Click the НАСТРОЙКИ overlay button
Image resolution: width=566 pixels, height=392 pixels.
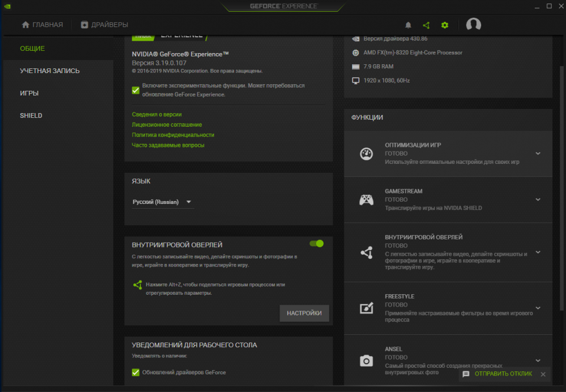coord(304,313)
